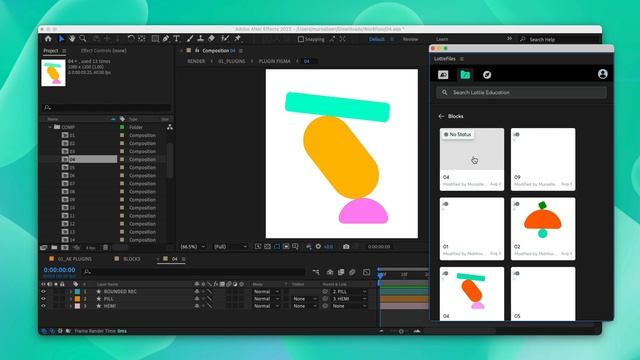This screenshot has width=640, height=360.
Task: Open the 02 animation card thumbnail in LottieFiles
Action: [543, 220]
